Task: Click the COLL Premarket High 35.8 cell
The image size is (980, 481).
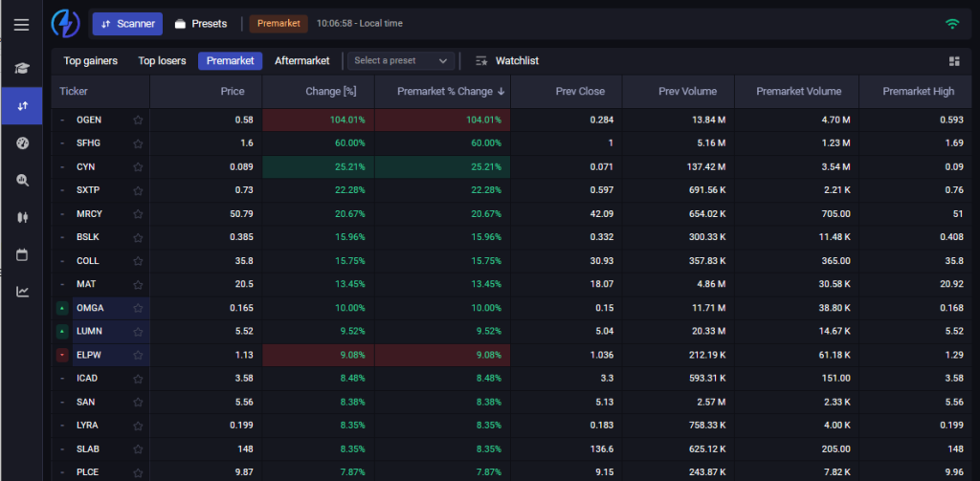Action: tap(916, 261)
